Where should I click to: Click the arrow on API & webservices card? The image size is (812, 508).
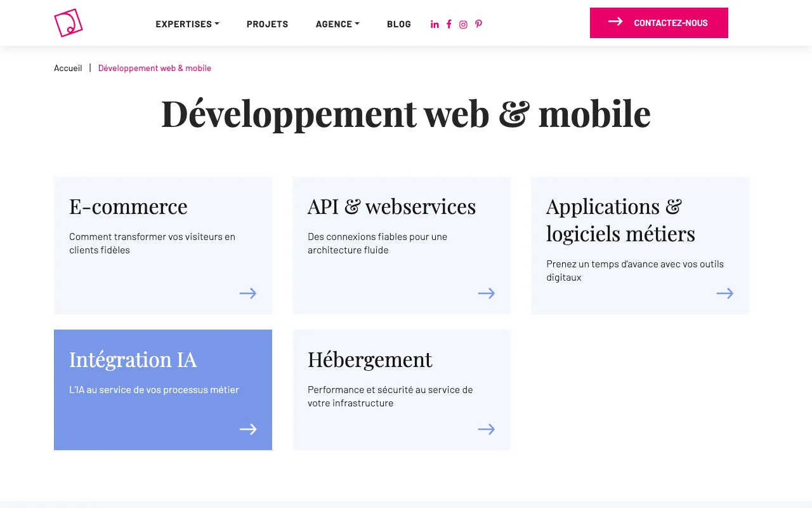coord(487,293)
